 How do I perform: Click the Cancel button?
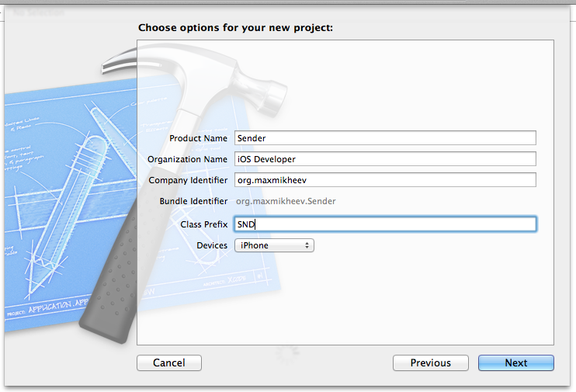pyautogui.click(x=169, y=363)
